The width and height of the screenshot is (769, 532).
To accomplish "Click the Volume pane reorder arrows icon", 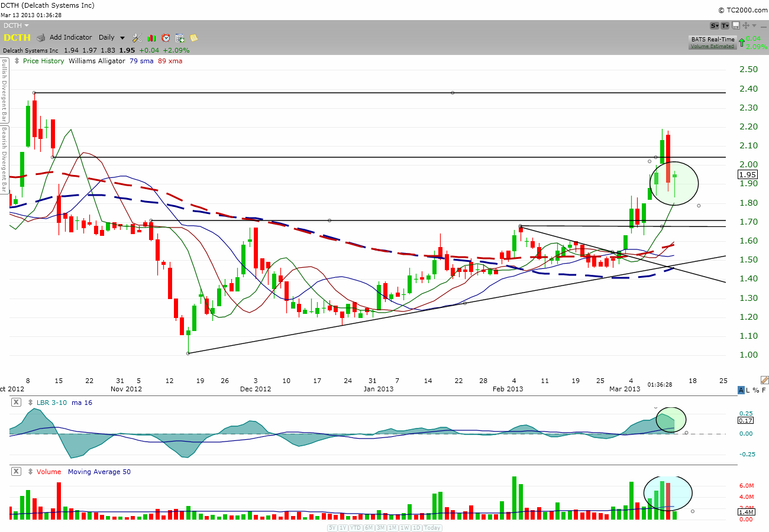I will 31,472.
